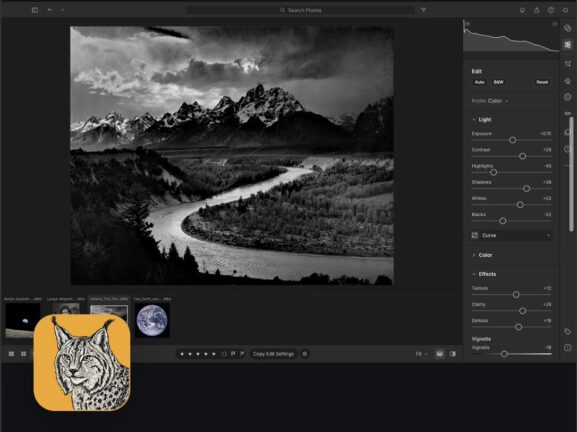This screenshot has width=577, height=432.
Task: Set rating with the third star
Action: click(x=198, y=354)
